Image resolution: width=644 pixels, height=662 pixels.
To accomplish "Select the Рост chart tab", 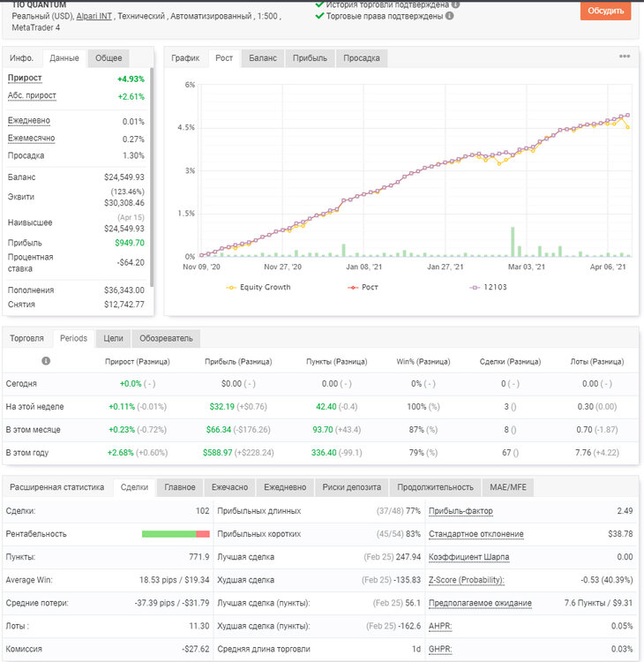I will [x=224, y=58].
